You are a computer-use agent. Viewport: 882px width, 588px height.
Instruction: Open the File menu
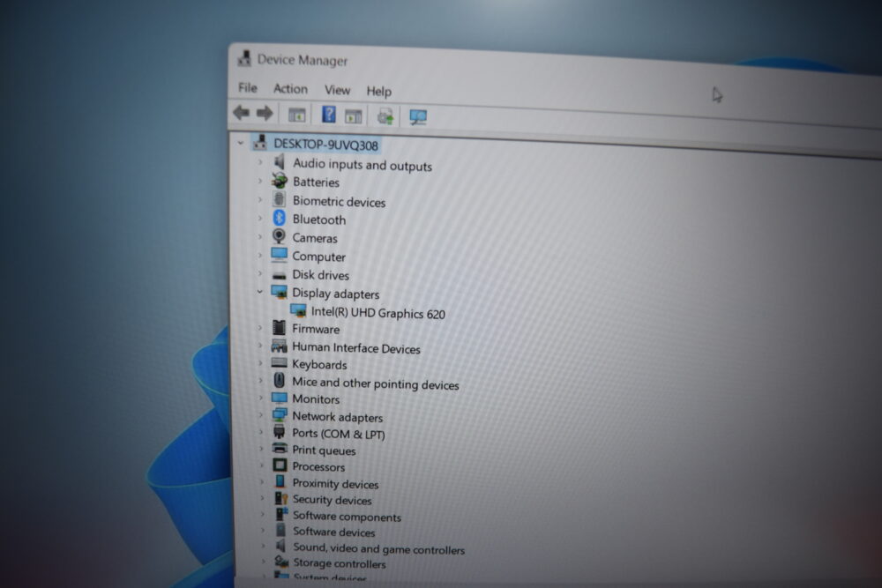click(x=248, y=87)
